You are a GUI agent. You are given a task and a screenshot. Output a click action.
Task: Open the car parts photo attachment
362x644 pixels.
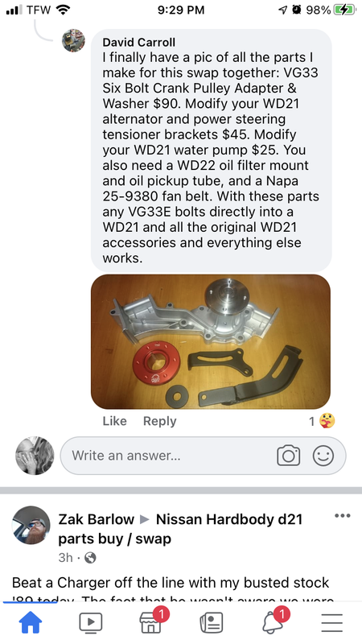[x=211, y=341]
